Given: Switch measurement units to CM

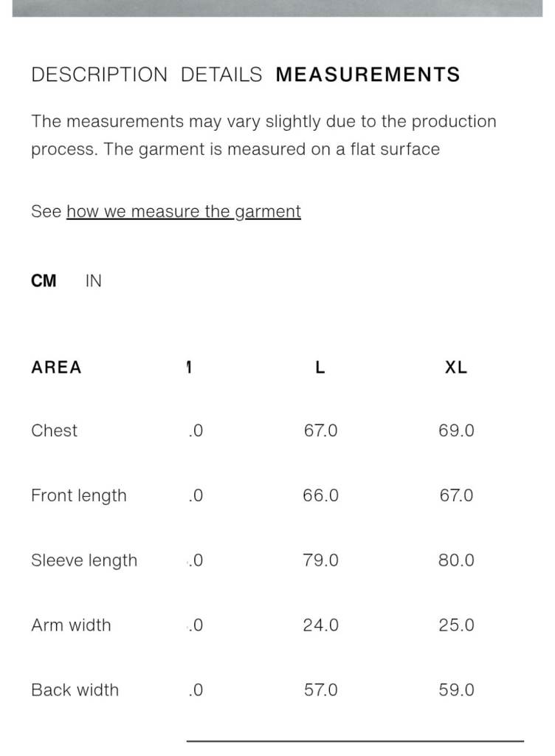Looking at the screenshot, I should click(x=44, y=281).
